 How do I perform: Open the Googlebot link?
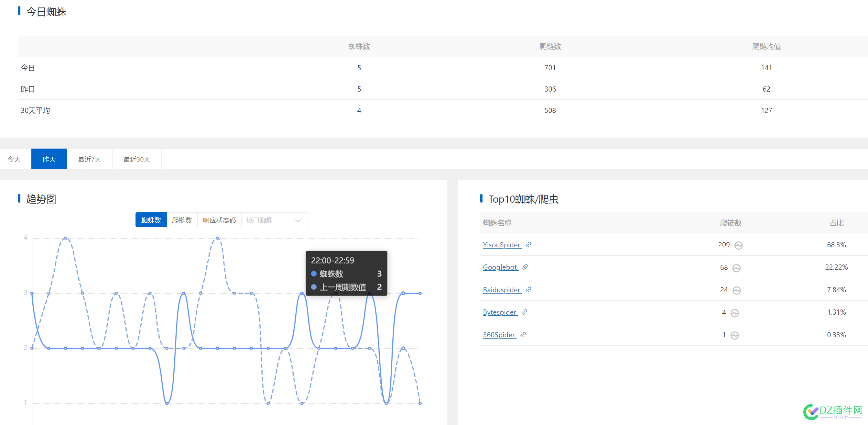[500, 267]
